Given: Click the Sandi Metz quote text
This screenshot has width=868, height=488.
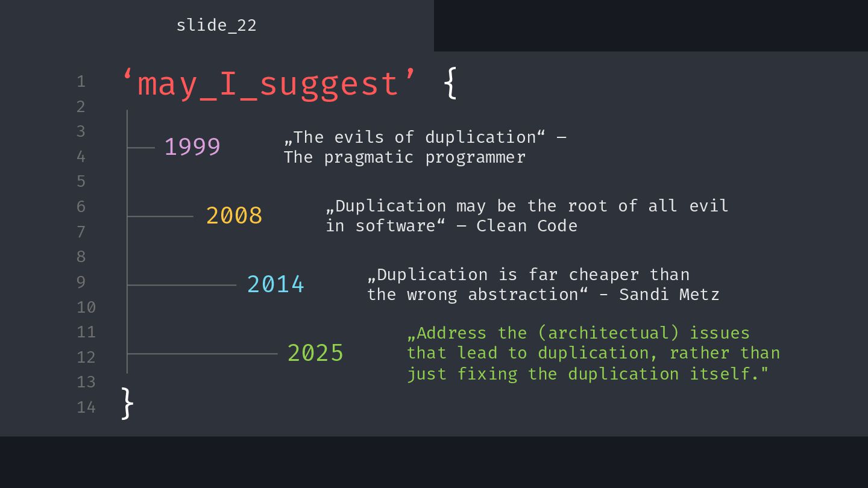Looking at the screenshot, I should [543, 284].
